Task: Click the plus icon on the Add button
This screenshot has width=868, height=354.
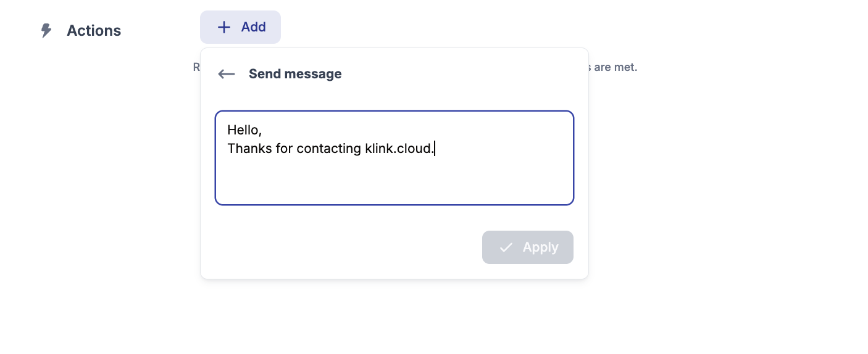Action: click(x=224, y=27)
